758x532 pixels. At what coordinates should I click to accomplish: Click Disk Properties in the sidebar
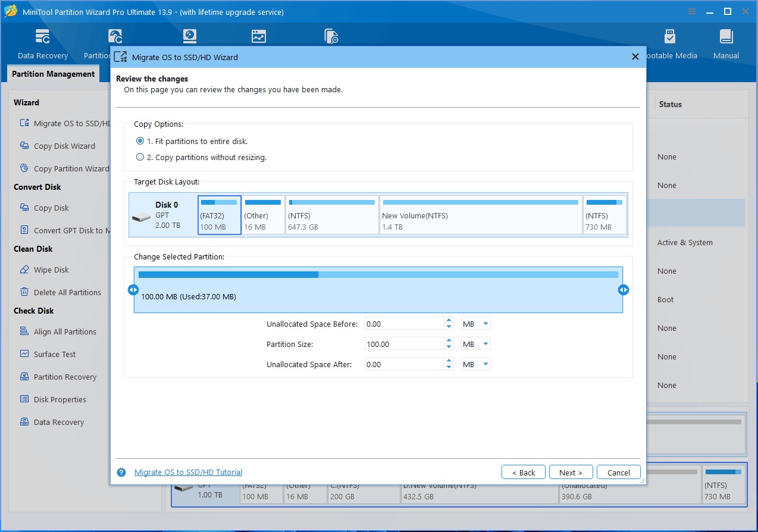pyautogui.click(x=60, y=399)
